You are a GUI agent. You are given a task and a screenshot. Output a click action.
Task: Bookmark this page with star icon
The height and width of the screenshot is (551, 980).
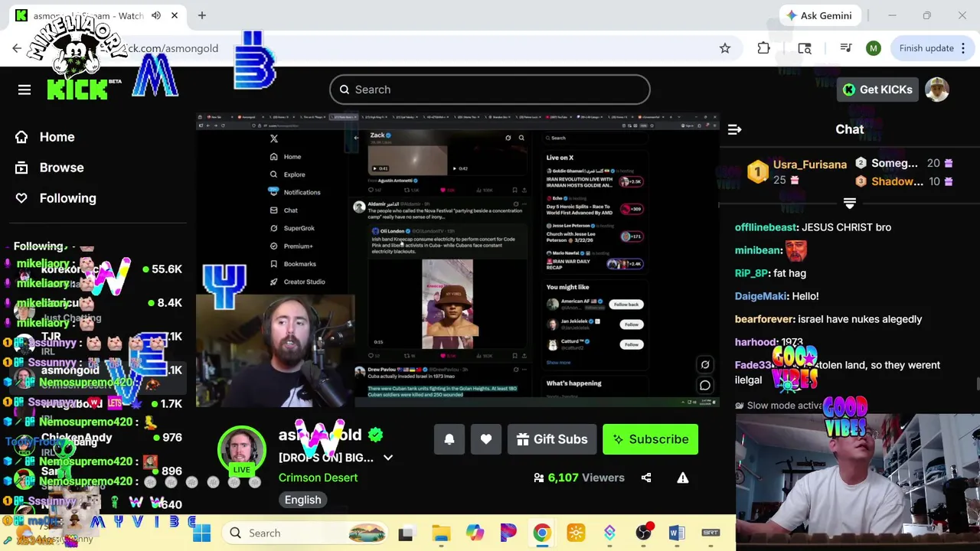click(725, 48)
